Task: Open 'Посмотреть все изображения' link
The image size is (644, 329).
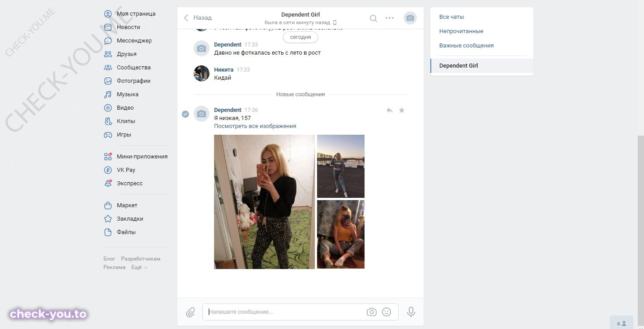Action: coord(255,126)
